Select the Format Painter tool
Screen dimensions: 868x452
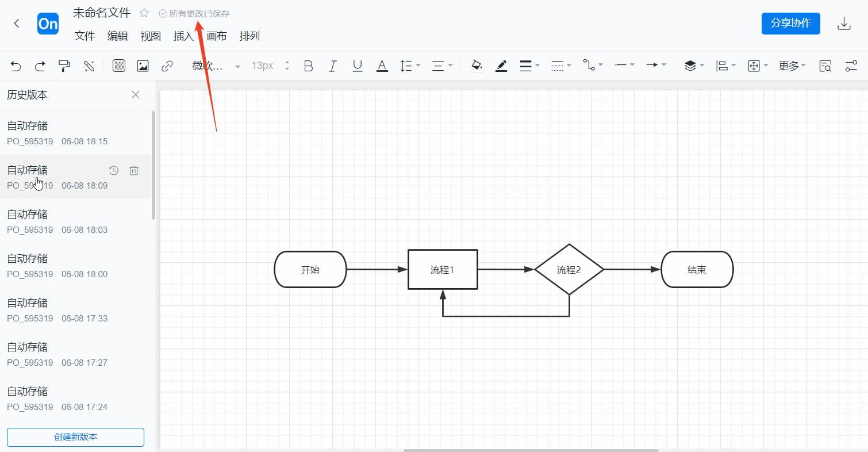point(64,66)
